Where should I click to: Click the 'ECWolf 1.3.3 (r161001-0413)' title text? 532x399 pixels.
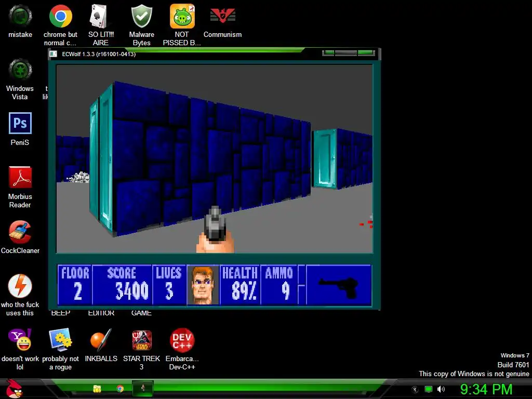coord(99,54)
